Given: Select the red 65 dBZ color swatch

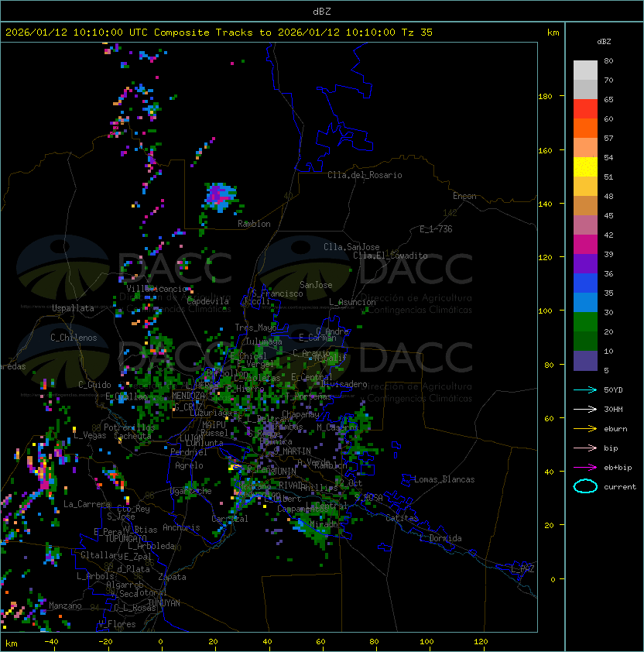Looking at the screenshot, I should [x=585, y=109].
